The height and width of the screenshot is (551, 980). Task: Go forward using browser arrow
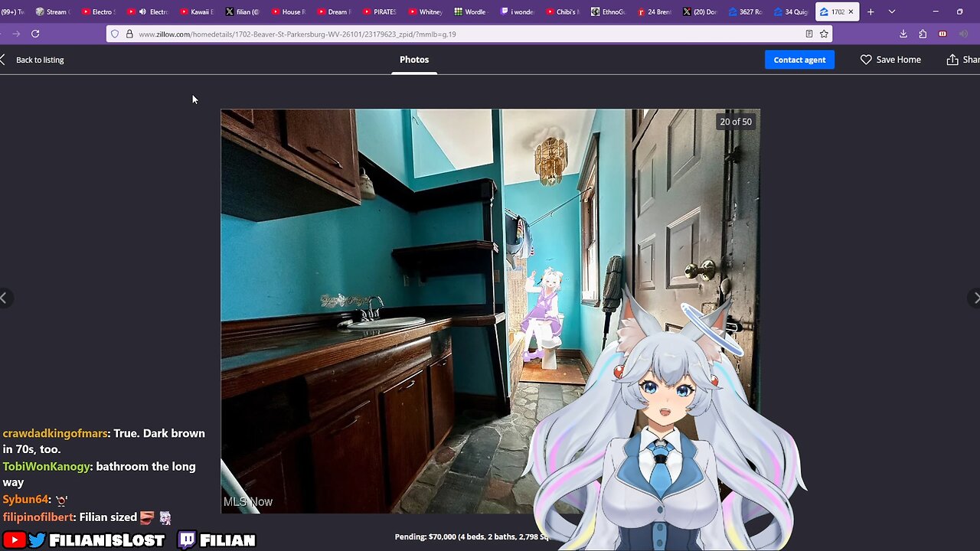tap(16, 34)
